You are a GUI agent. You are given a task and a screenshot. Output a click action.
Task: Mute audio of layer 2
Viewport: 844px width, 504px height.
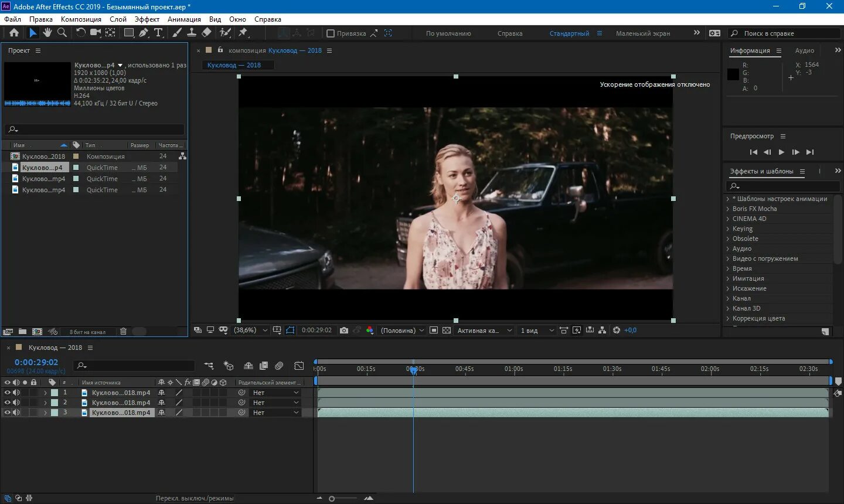click(x=16, y=403)
